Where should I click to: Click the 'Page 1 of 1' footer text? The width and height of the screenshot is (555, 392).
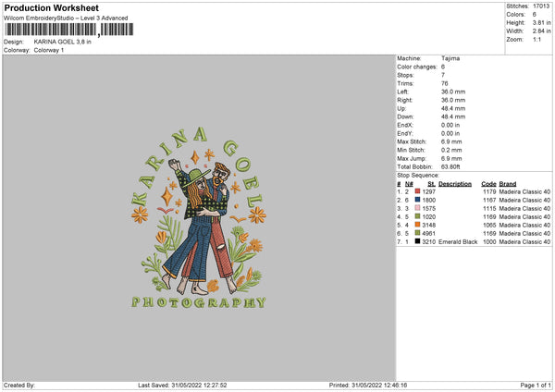click(536, 385)
